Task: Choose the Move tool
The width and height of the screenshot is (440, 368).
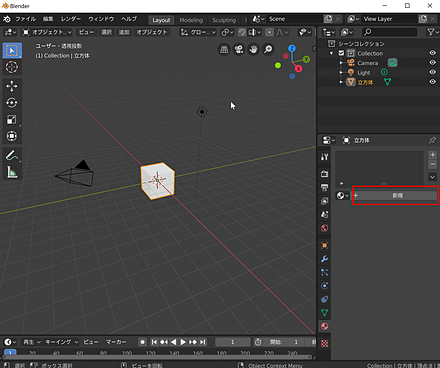Action: pyautogui.click(x=12, y=86)
